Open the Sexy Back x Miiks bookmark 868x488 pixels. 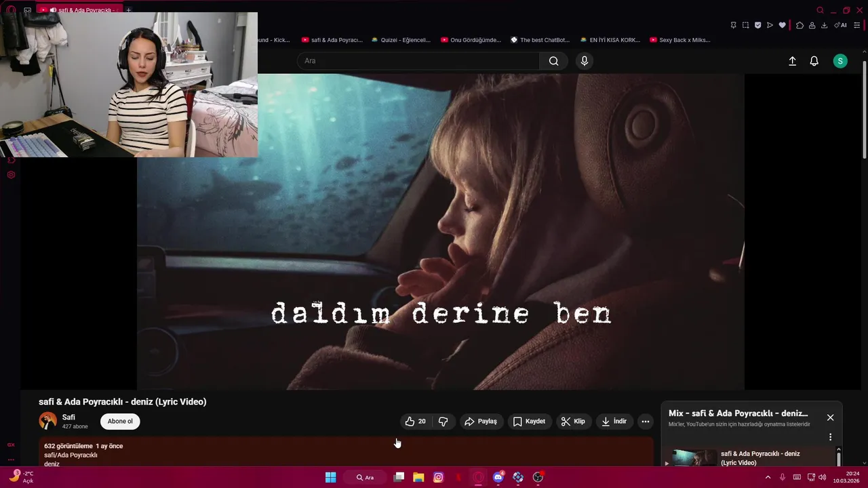679,40
